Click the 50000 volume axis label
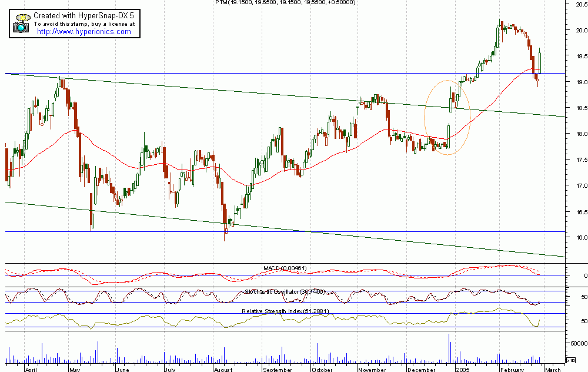Screen dimensions: 588x372 pos(579,344)
